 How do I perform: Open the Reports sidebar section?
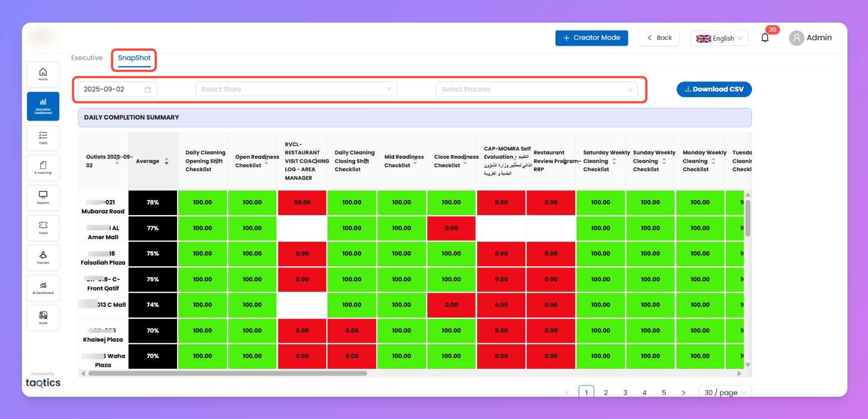click(43, 197)
